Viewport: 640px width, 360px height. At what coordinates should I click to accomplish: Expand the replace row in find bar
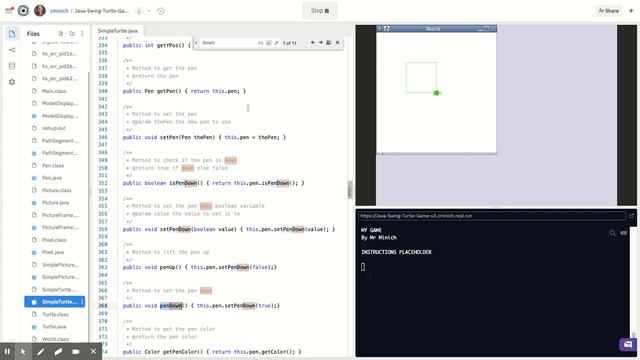coord(196,42)
